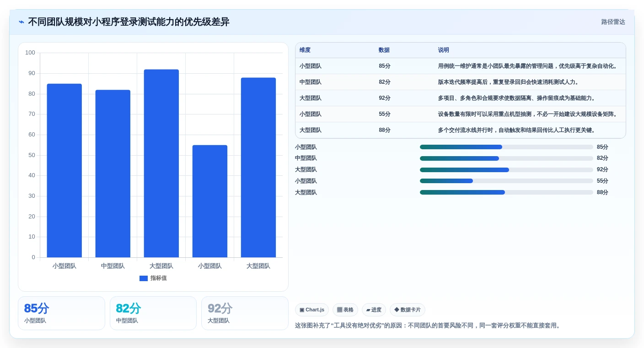Open the 85分 小型团队 data card
644x348 pixels.
(x=61, y=313)
